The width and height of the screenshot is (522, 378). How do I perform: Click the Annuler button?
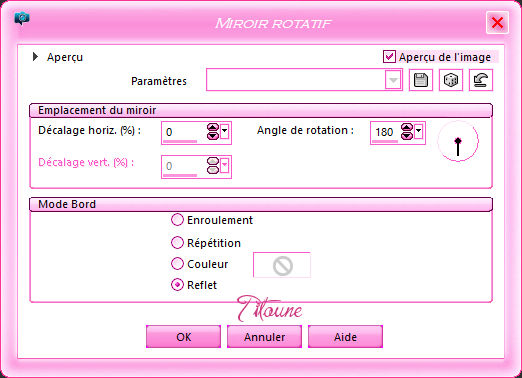click(264, 337)
